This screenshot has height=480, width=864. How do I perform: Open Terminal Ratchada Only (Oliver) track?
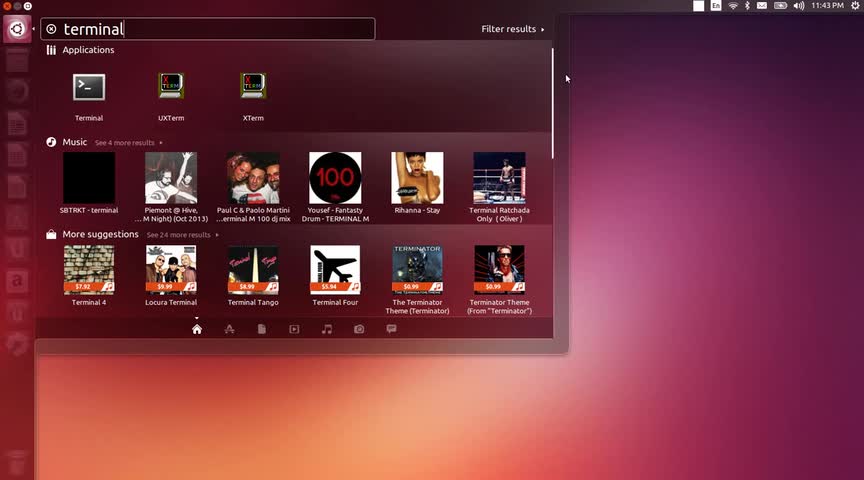499,178
